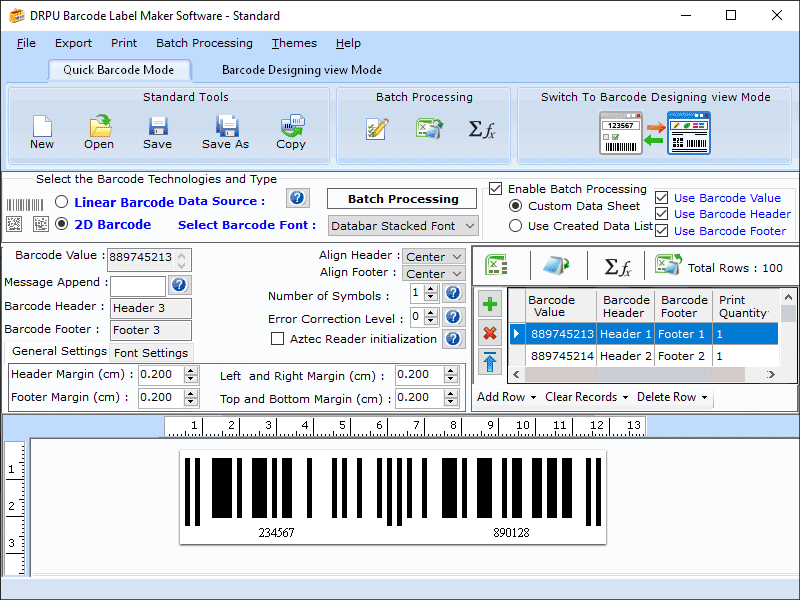This screenshot has height=600, width=800.
Task: Open the Export menu
Action: click(73, 43)
